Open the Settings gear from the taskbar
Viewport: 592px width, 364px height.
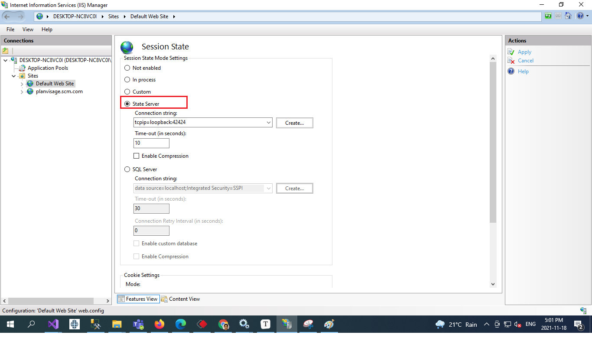click(244, 324)
